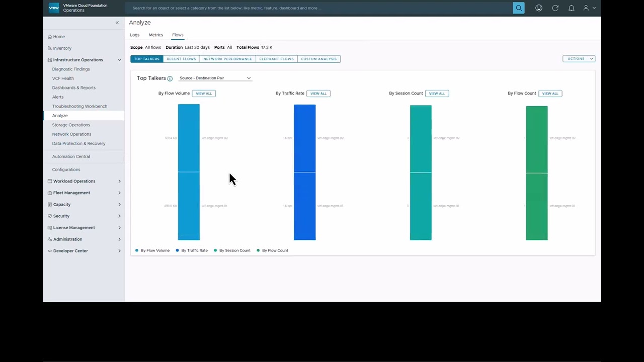Open the user account menu
644x362 pixels.
tap(589, 8)
